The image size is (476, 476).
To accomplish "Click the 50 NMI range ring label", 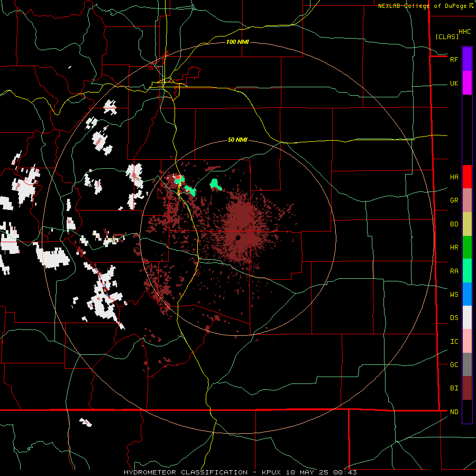I will tap(237, 140).
